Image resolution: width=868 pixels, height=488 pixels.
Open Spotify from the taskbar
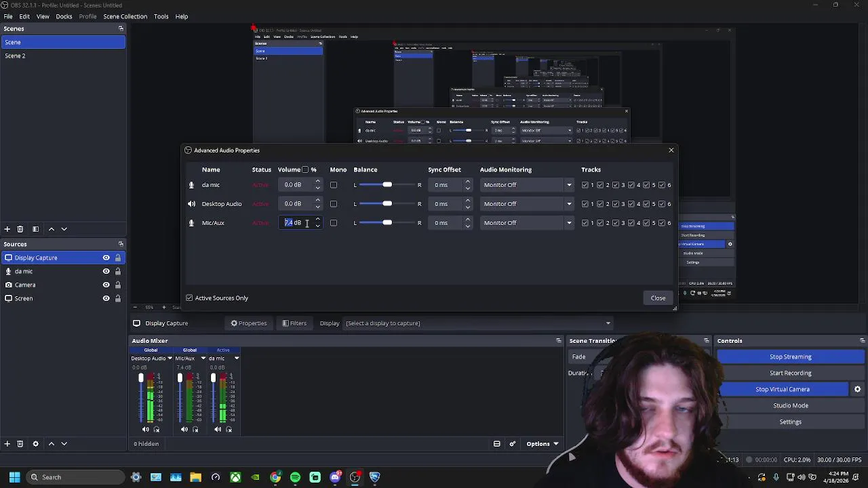(x=295, y=477)
